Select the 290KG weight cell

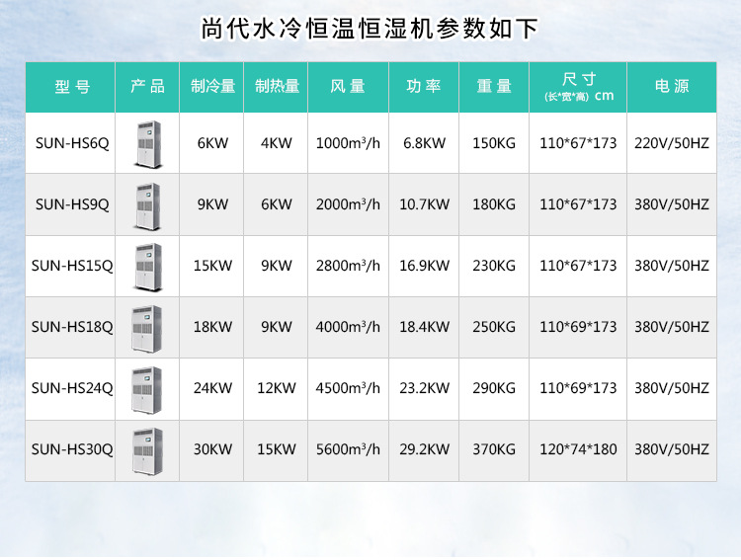(494, 388)
